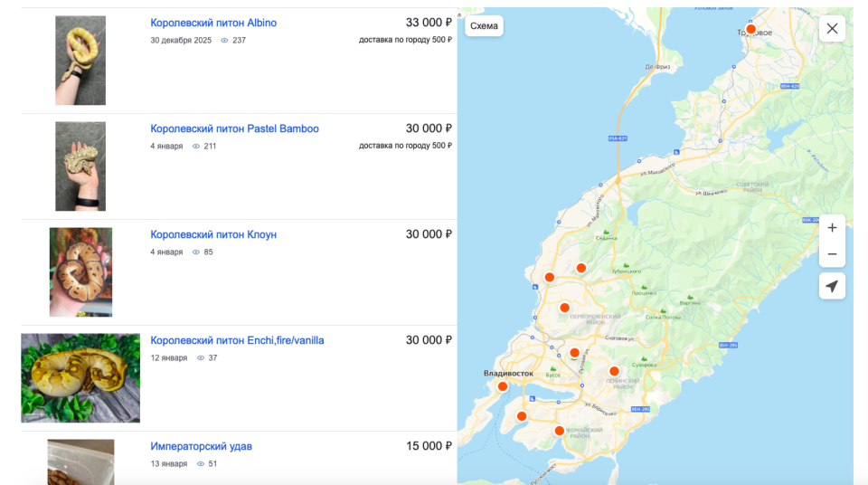Open the Схема map type selector

point(484,26)
